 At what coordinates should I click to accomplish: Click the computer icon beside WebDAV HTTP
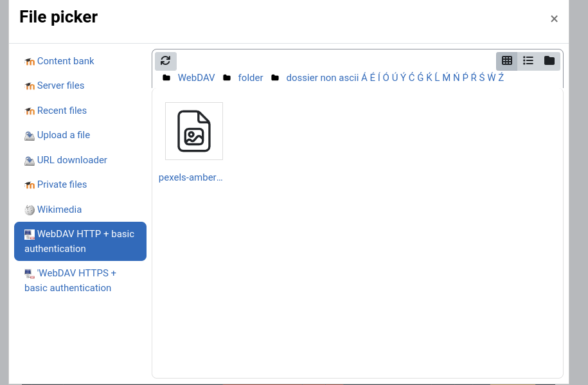click(x=30, y=235)
